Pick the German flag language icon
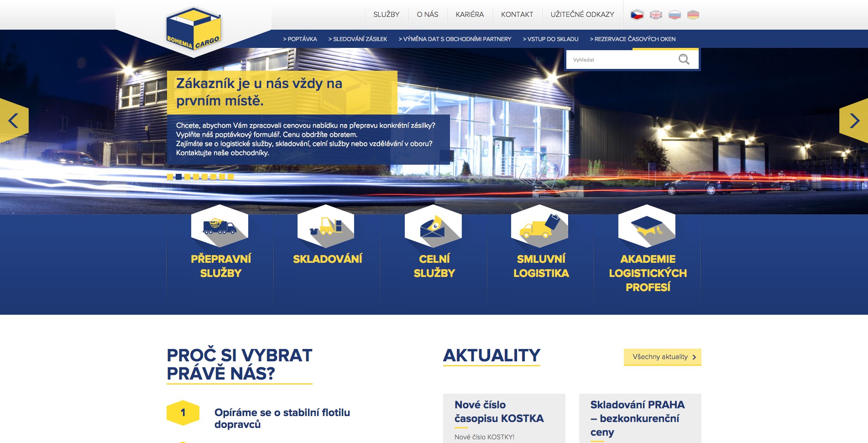Image resolution: width=868 pixels, height=443 pixels. tap(693, 15)
